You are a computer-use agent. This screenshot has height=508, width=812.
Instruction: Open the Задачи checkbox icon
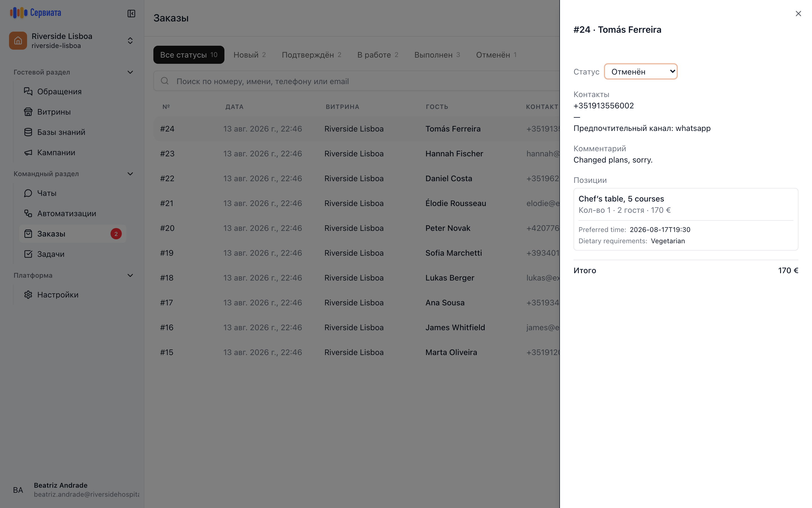(28, 254)
